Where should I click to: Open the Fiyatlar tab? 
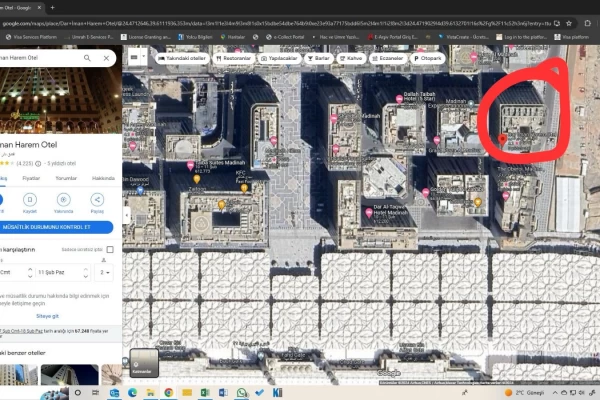point(31,178)
